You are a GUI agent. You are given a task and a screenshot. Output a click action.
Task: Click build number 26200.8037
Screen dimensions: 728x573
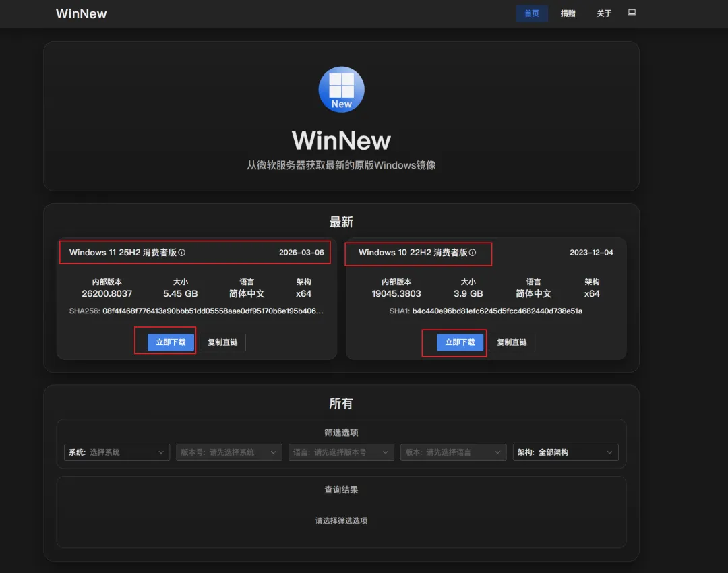point(107,293)
